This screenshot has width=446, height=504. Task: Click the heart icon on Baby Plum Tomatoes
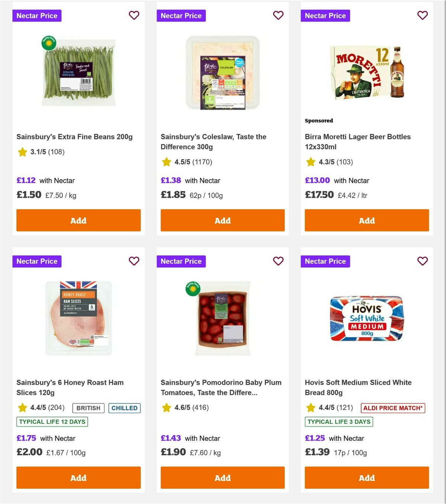tap(278, 261)
